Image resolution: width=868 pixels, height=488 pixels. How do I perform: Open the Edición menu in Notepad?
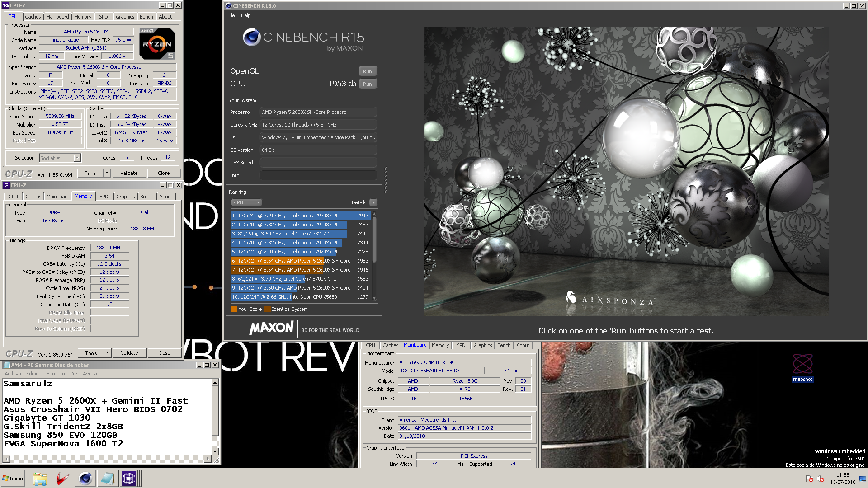click(x=33, y=374)
